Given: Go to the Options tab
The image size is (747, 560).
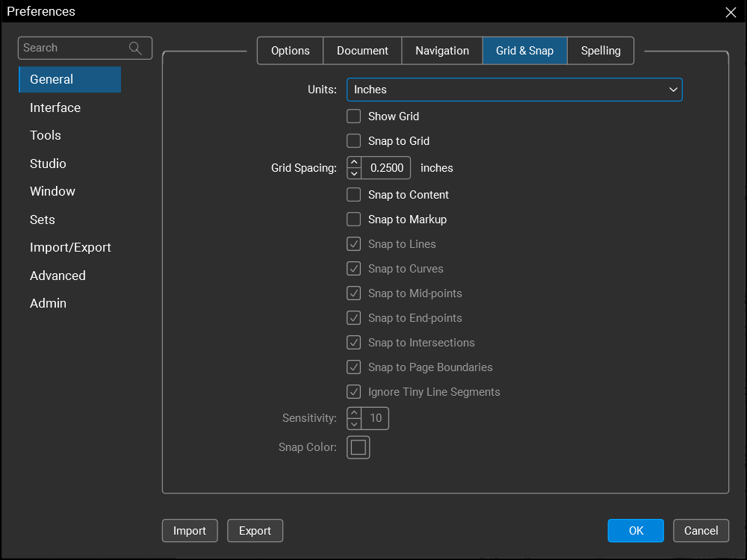Looking at the screenshot, I should click(x=290, y=51).
